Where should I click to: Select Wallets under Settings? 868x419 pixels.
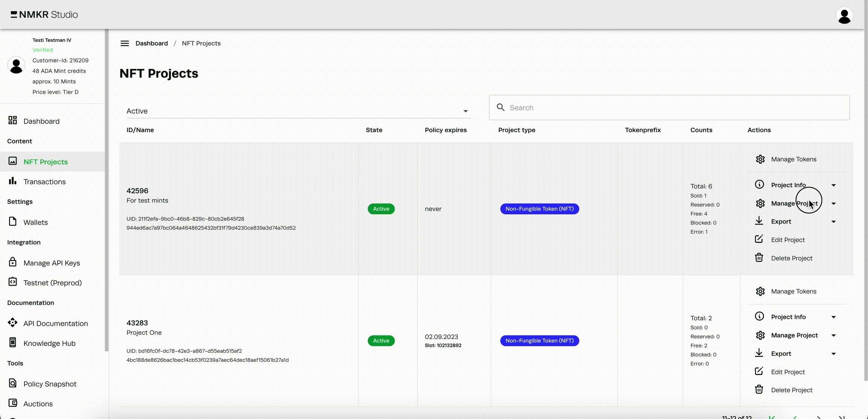coord(35,222)
